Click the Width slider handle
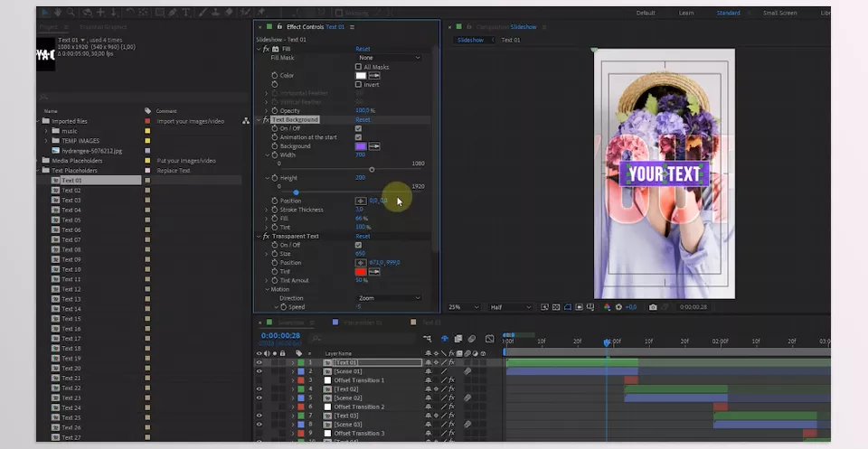 pos(372,169)
